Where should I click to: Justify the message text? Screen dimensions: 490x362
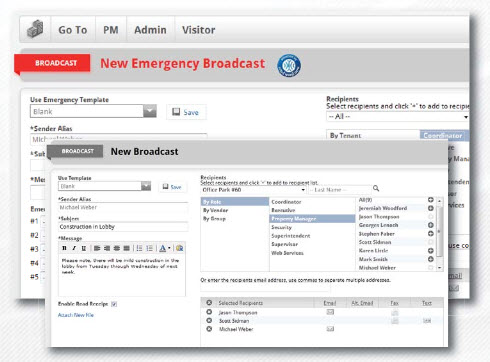coord(126,248)
